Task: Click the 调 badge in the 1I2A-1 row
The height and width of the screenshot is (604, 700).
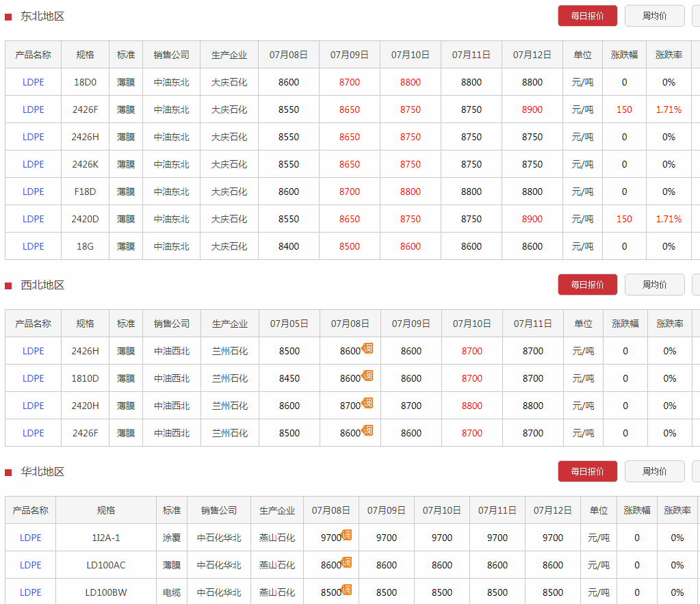Action: [346, 535]
